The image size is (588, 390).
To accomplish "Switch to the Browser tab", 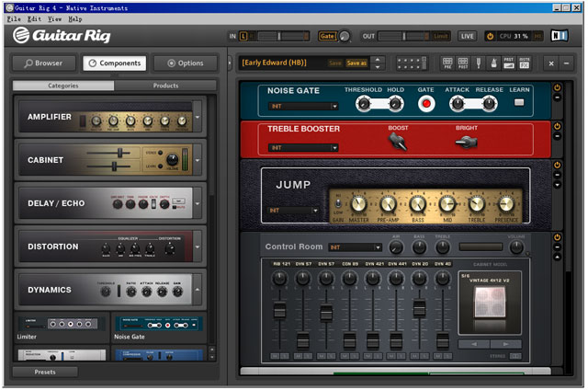I will (x=44, y=63).
